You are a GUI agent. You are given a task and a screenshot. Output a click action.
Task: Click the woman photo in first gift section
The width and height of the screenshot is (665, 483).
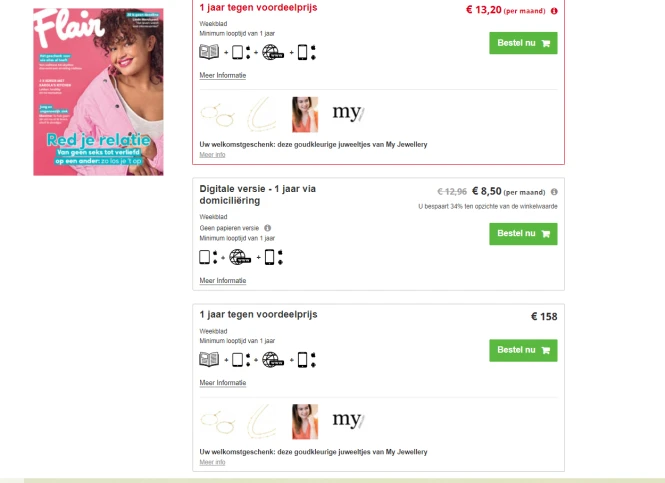click(x=305, y=114)
